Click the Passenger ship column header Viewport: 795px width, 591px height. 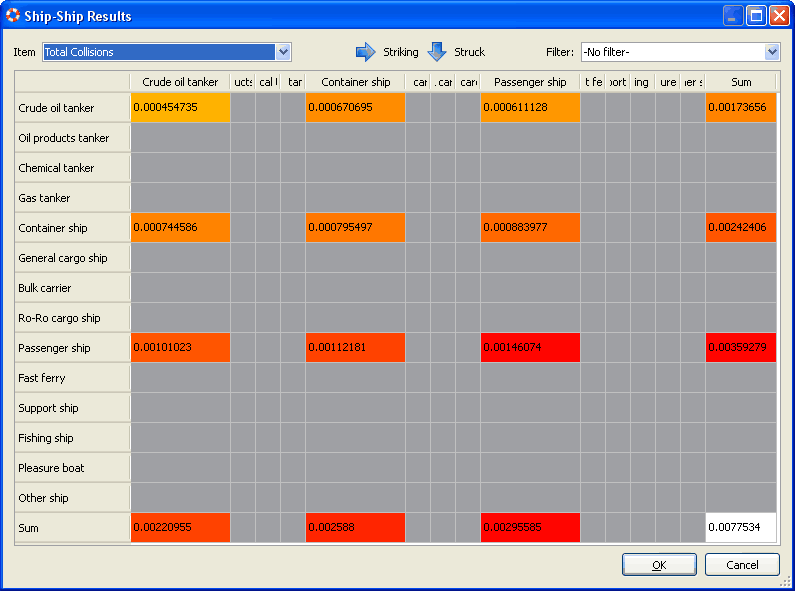click(530, 82)
